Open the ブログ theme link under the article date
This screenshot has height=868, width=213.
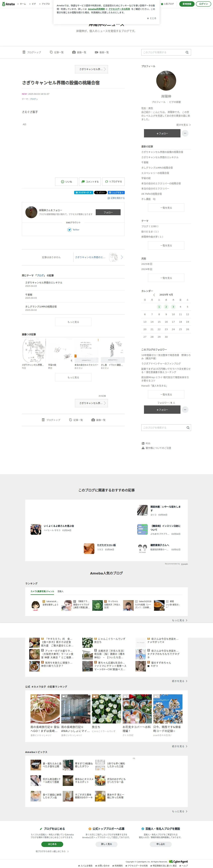click(x=33, y=99)
